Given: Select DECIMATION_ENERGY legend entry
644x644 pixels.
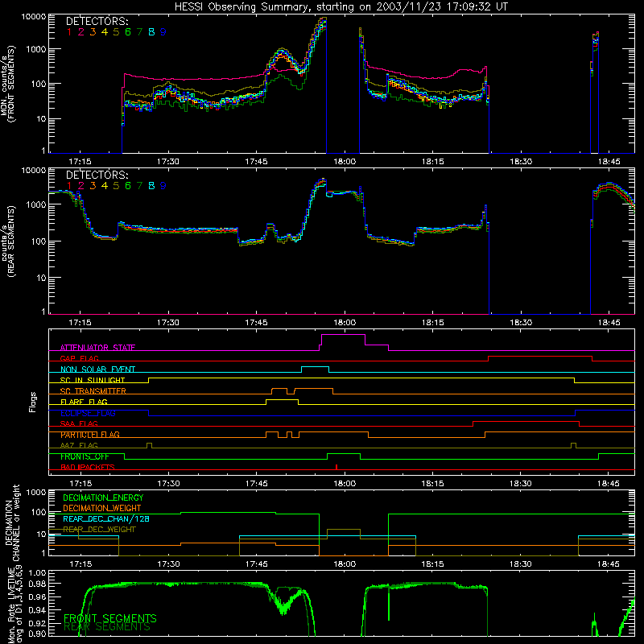Looking at the screenshot, I should pos(103,497).
